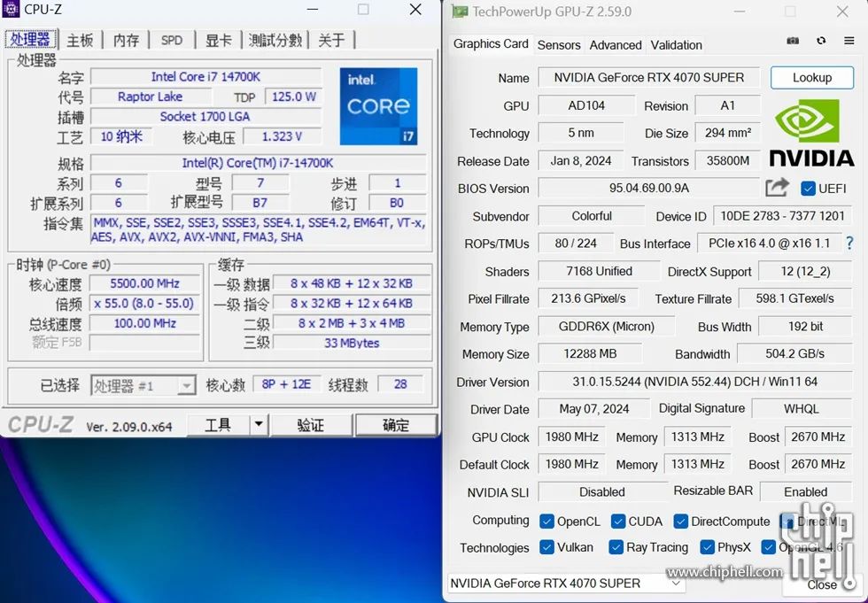Click the 倍频 value x 55.0 (8.0 - 55.0)
The width and height of the screenshot is (868, 603).
click(144, 304)
